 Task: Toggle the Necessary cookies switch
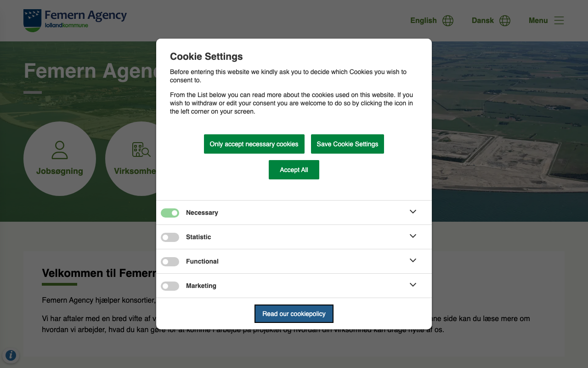click(170, 213)
